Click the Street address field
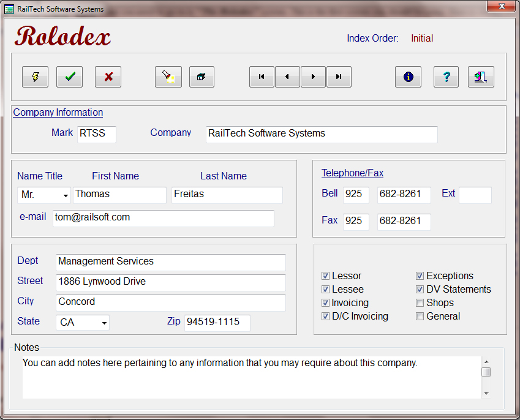This screenshot has width=520, height=420. (x=171, y=283)
